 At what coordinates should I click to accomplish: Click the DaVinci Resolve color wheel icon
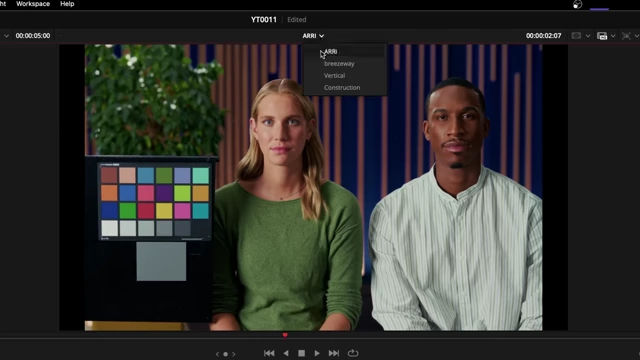pos(578,4)
